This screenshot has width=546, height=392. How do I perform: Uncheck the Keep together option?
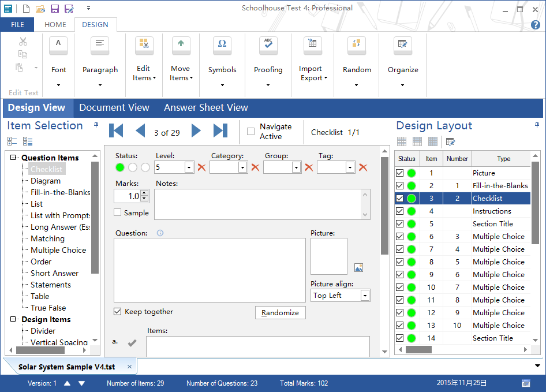(118, 312)
